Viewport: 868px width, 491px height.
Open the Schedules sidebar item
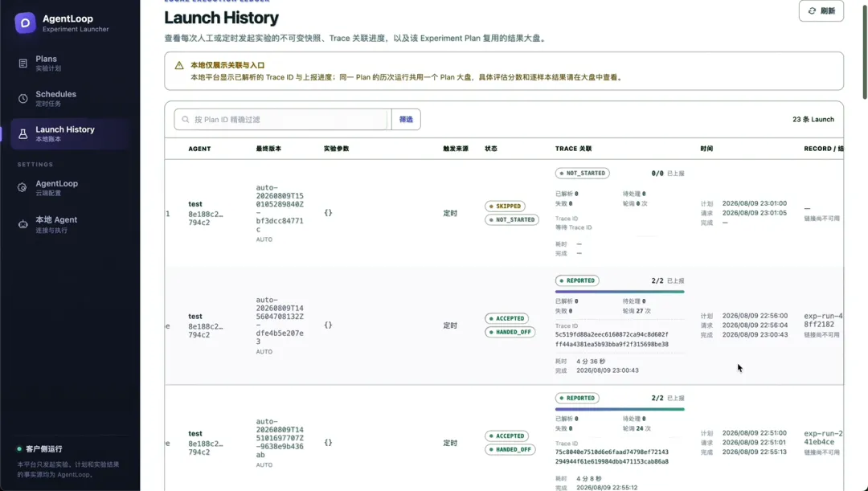[x=71, y=99]
